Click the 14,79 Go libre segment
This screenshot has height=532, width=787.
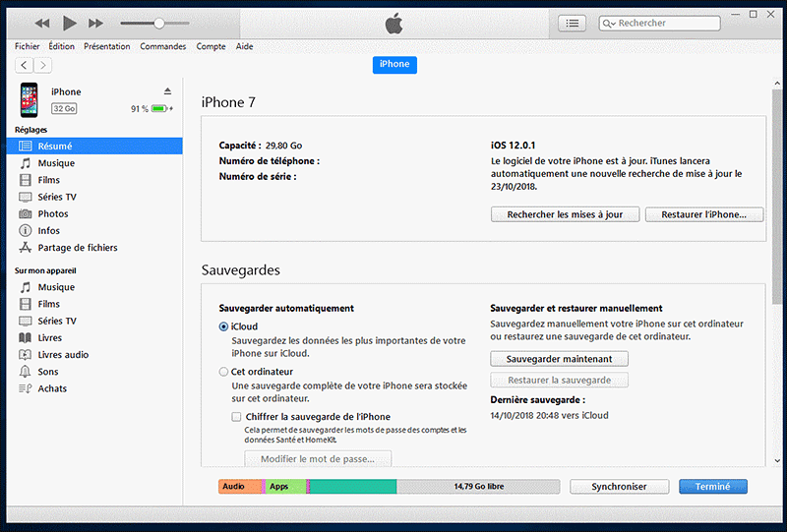pyautogui.click(x=478, y=487)
